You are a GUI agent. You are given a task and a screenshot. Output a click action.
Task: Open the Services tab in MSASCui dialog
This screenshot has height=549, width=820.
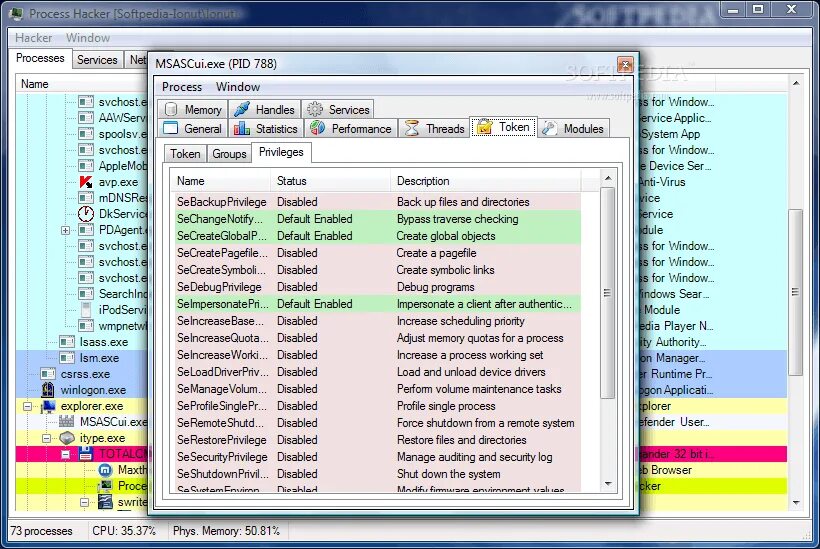[338, 109]
